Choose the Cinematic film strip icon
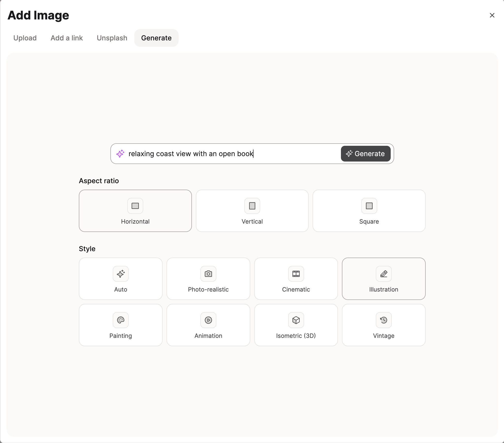This screenshot has height=443, width=504. click(296, 274)
